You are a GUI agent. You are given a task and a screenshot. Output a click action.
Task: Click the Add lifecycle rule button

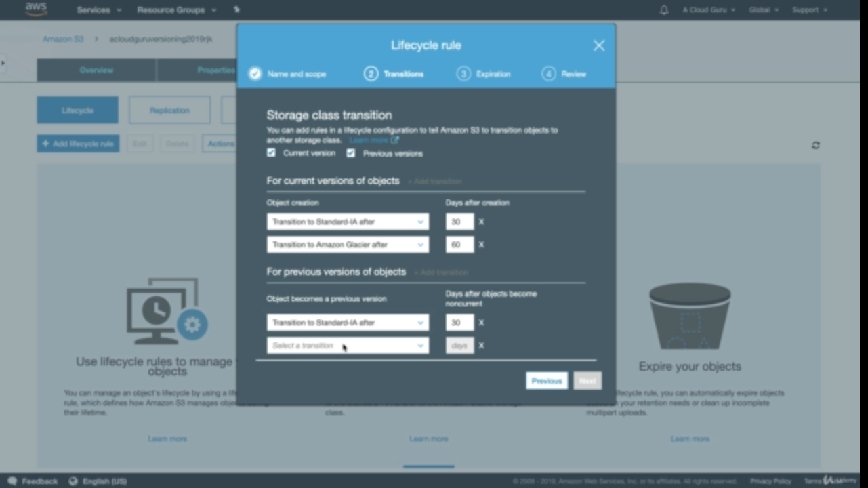(77, 143)
